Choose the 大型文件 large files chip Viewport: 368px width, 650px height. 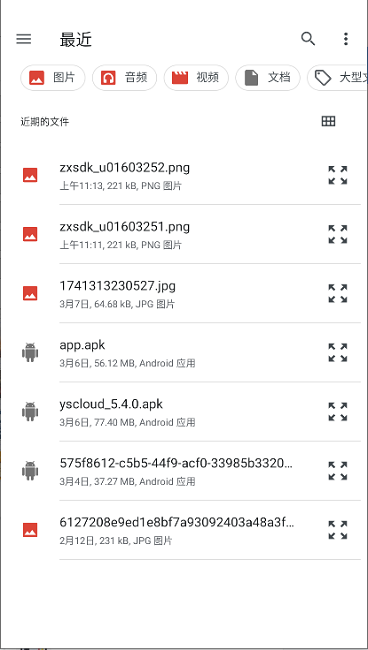[337, 78]
